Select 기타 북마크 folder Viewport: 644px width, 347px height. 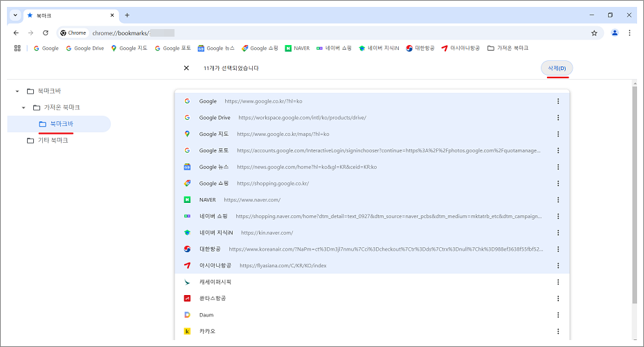point(47,141)
